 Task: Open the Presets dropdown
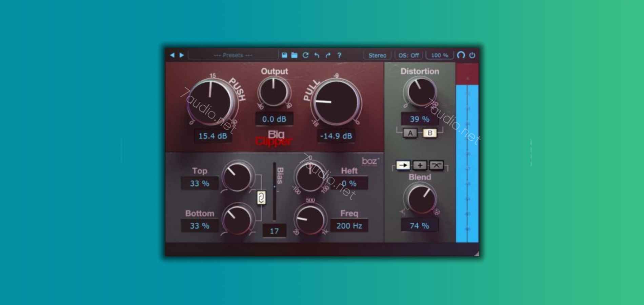(233, 55)
